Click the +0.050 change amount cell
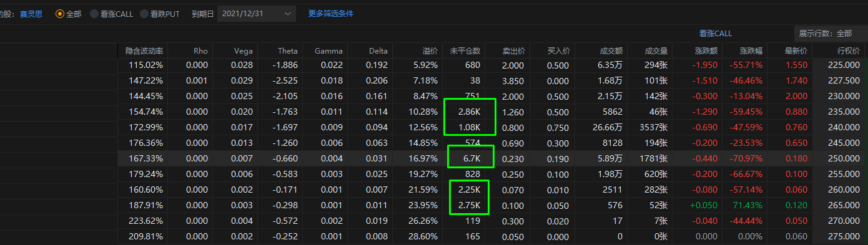 pos(704,205)
